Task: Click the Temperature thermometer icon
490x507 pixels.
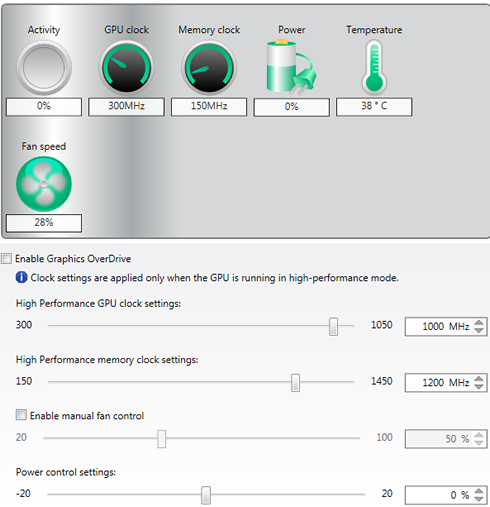Action: [x=374, y=68]
